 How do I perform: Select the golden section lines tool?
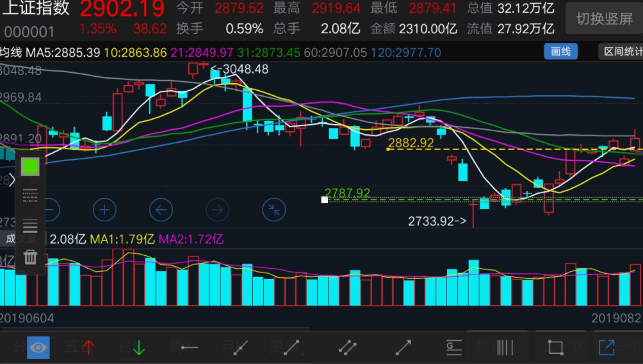coord(454,347)
